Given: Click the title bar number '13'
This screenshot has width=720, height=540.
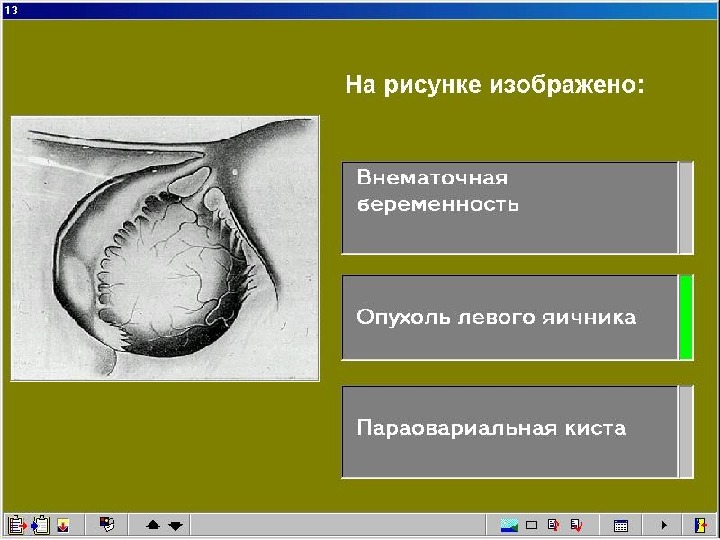Looking at the screenshot, I should (x=11, y=10).
